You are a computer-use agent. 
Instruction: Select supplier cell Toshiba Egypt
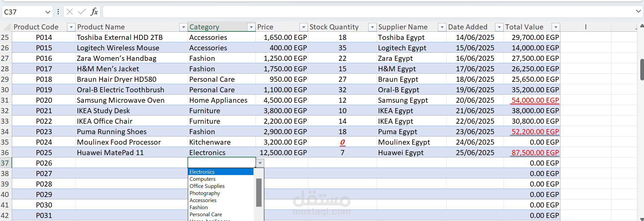412,38
